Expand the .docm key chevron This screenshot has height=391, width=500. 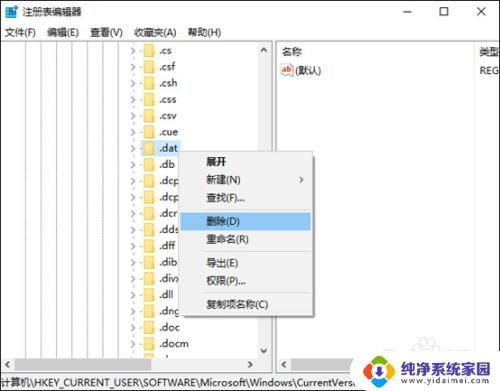[x=133, y=344]
